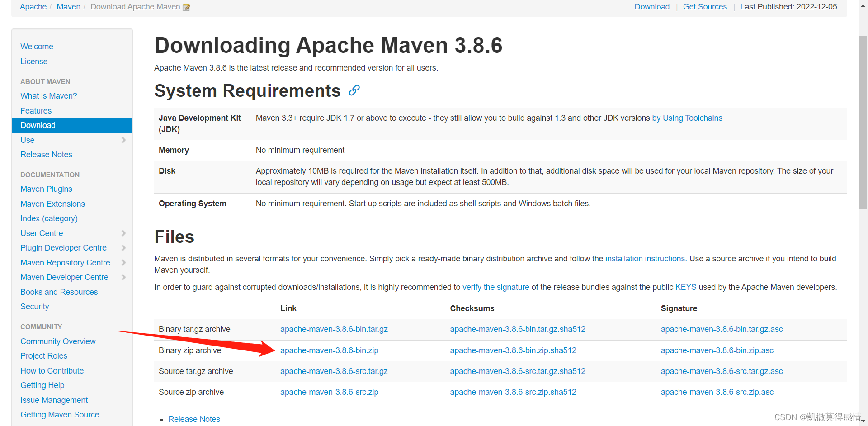Open Release Notes bullet link below Files table
Image resolution: width=868 pixels, height=426 pixels.
[x=194, y=419]
